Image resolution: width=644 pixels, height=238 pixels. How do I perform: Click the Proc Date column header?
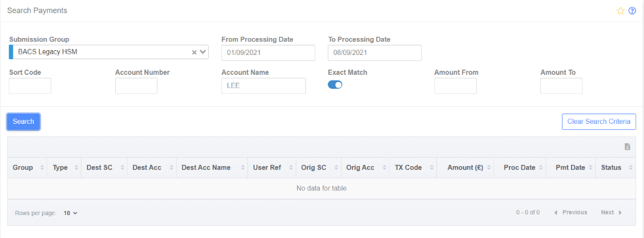(520, 168)
